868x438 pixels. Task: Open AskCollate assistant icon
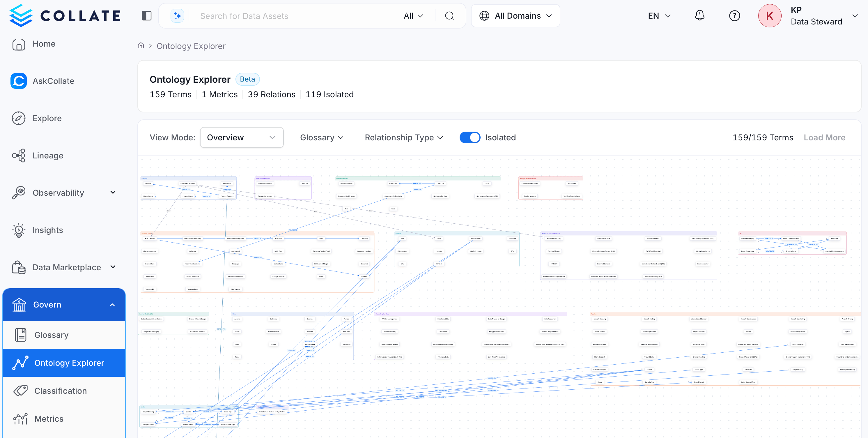(x=19, y=81)
